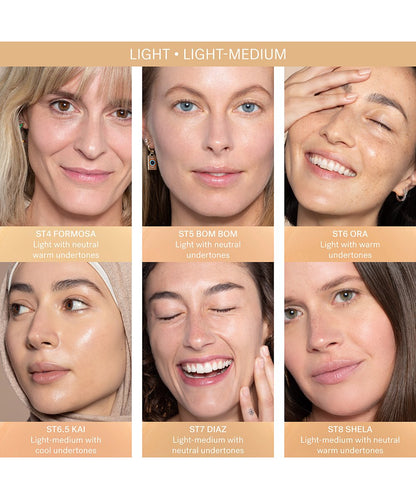Choose the ST6 ORA shade label
The height and width of the screenshot is (499, 416).
coord(350,234)
